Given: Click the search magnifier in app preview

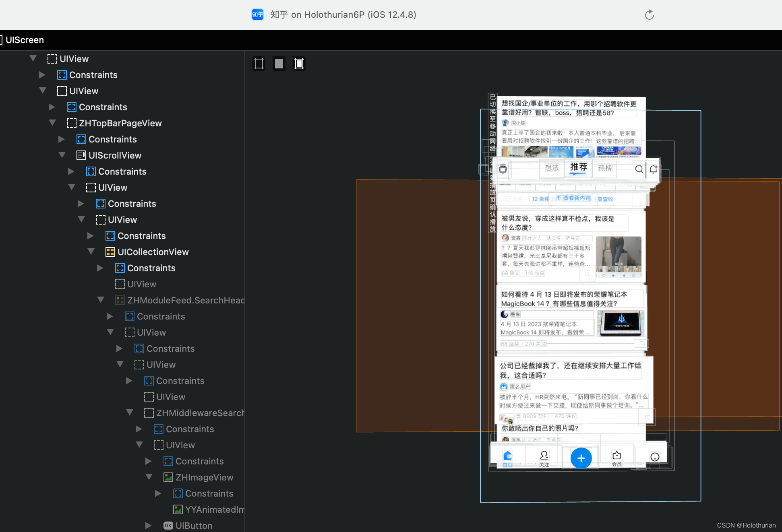Looking at the screenshot, I should click(639, 169).
